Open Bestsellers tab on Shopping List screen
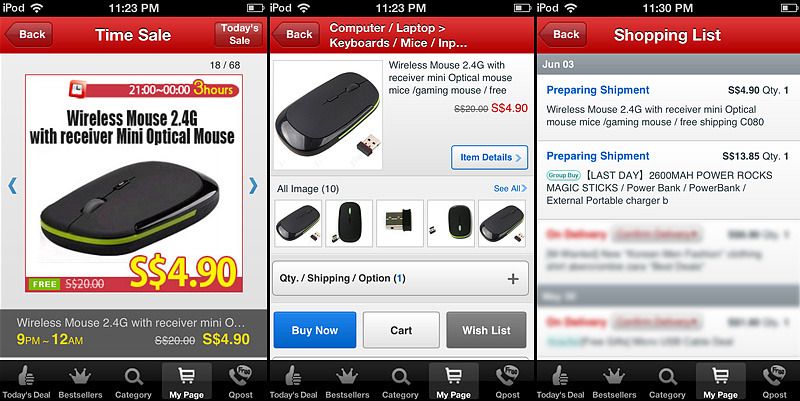Viewport: 800px width, 401px height. [614, 381]
